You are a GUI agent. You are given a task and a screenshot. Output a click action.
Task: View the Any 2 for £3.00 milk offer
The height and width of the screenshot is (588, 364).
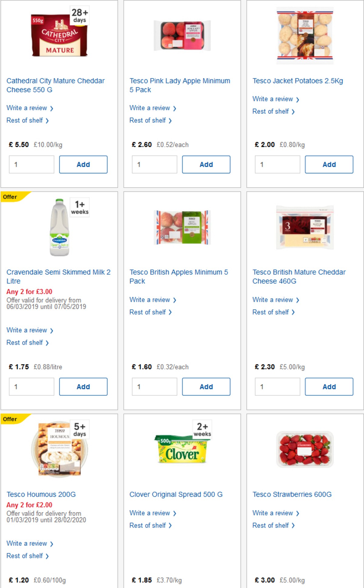pos(29,291)
